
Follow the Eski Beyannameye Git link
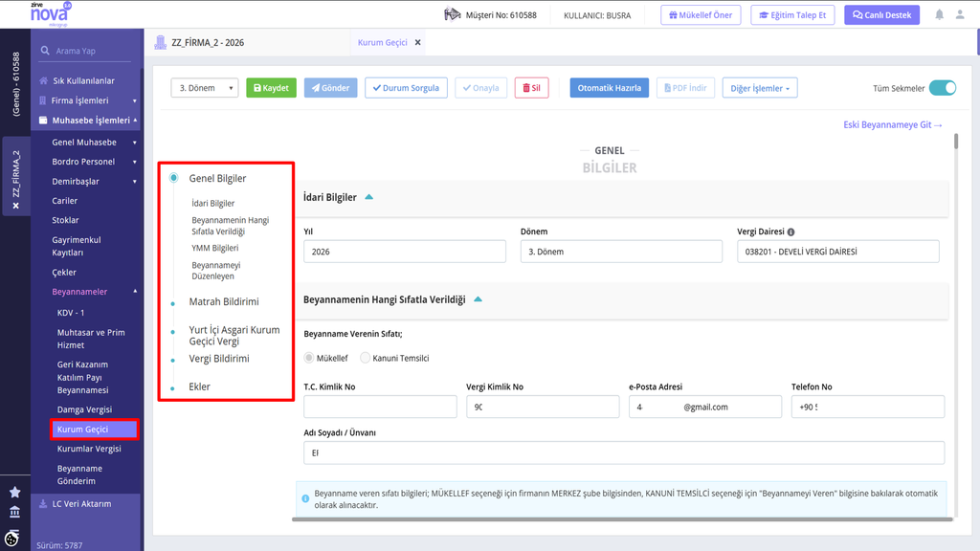tap(893, 125)
